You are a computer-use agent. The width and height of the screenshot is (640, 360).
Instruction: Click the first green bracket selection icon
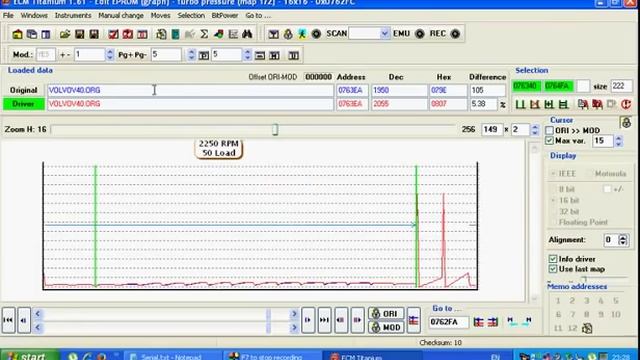(x=520, y=104)
